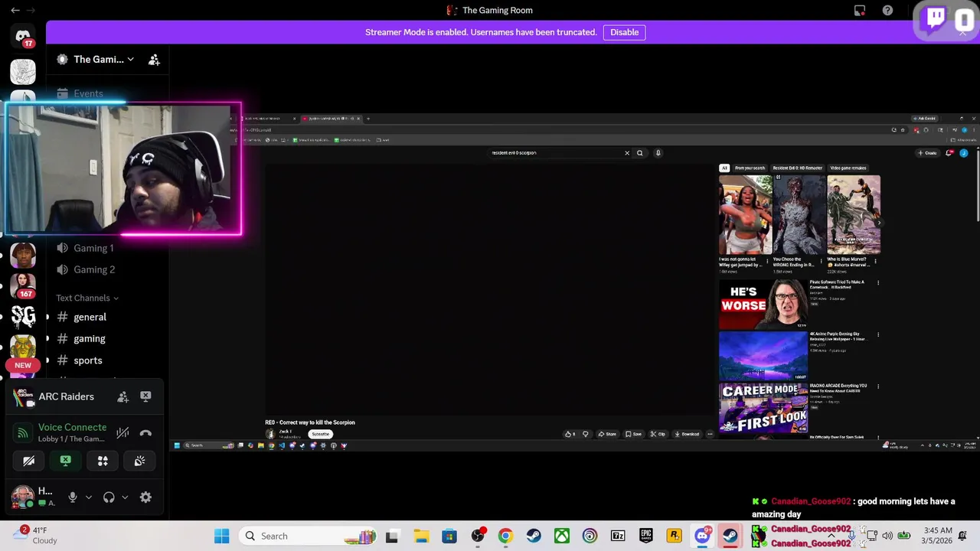Screen dimensions: 980x551
Task: Select the All filter chip in stream
Action: [724, 168]
